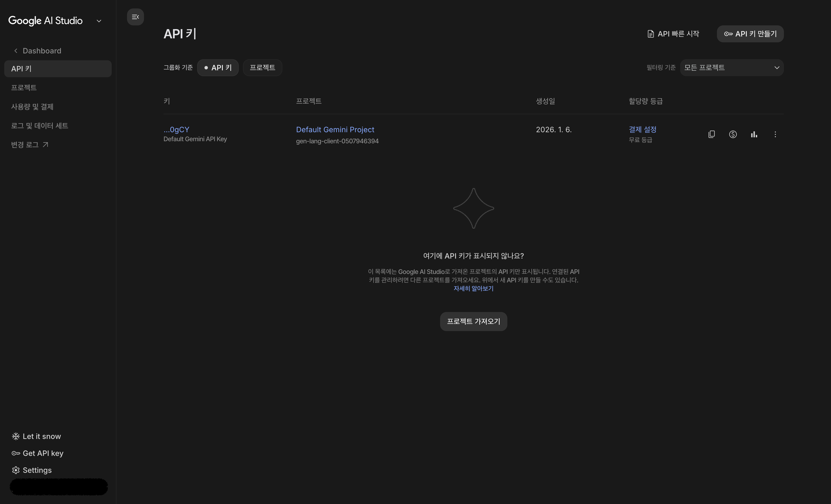Screen dimensions: 831x504
Task: Click the 할당량 등급 column header
Action: (645, 101)
